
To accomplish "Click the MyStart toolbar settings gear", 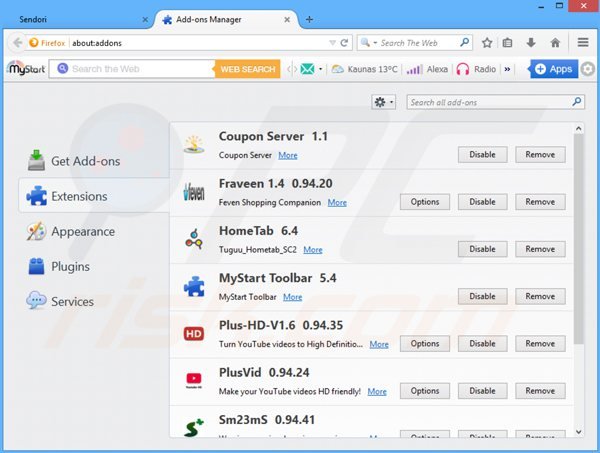I will [x=588, y=69].
